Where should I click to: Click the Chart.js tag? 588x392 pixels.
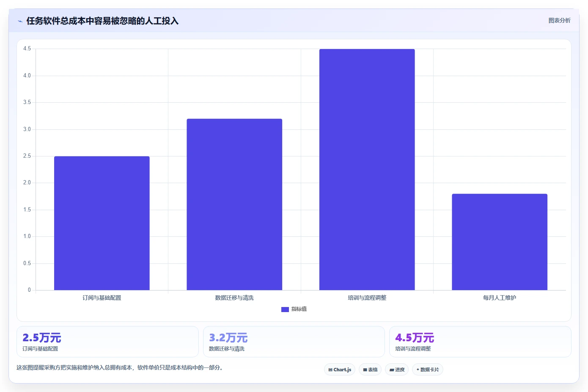[340, 370]
